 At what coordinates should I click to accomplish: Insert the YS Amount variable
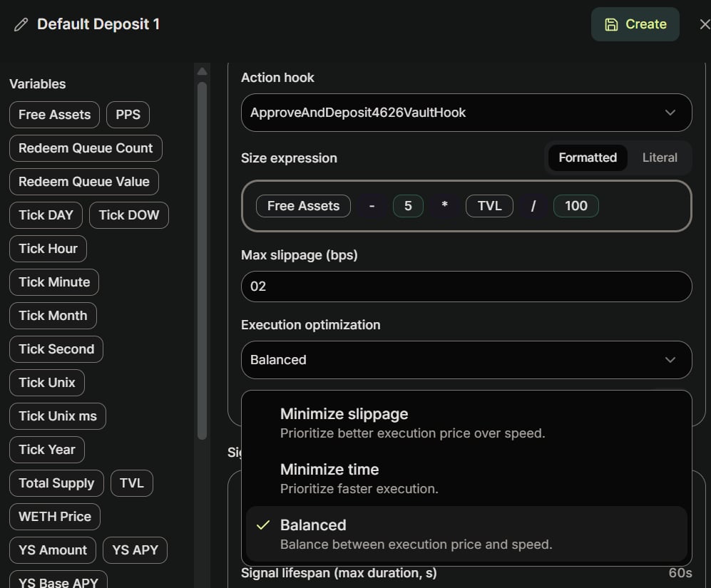click(x=53, y=551)
